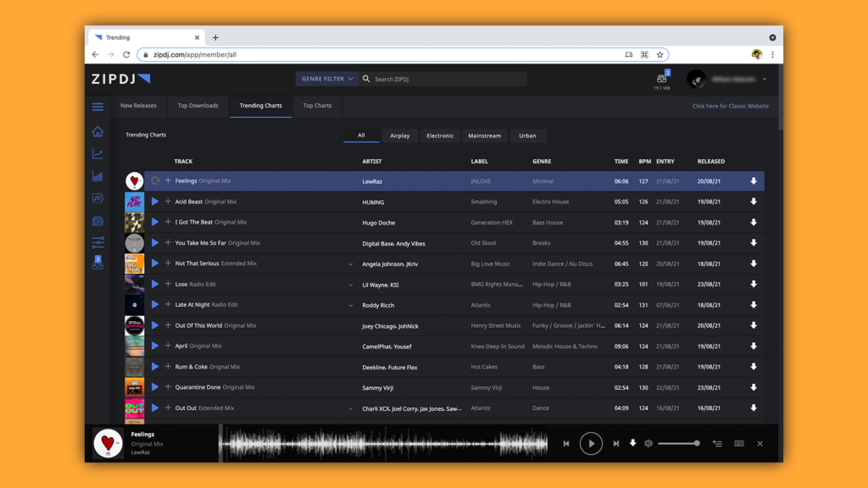Screen dimensions: 868x488
Task: Open Feelings album art in player bar
Action: (x=108, y=443)
